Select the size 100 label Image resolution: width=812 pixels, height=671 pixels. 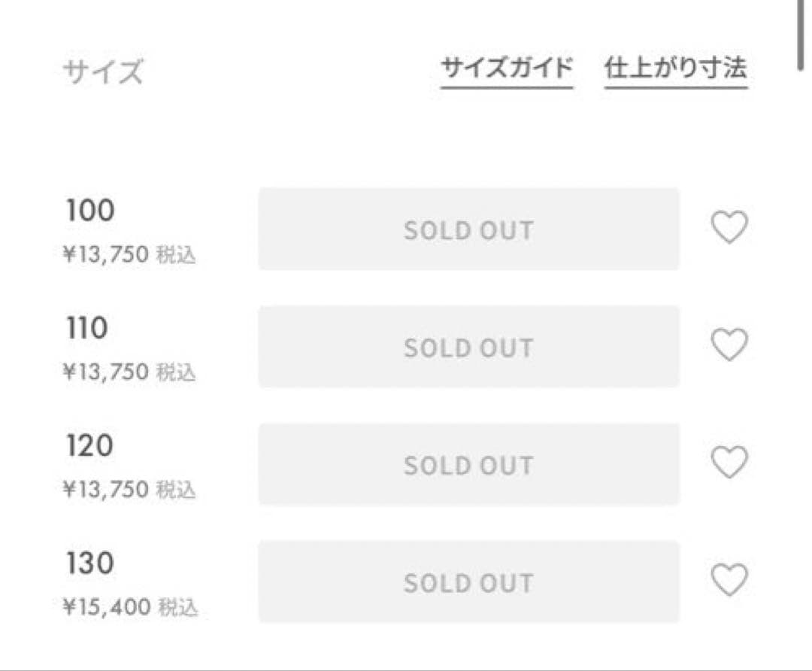pos(89,211)
